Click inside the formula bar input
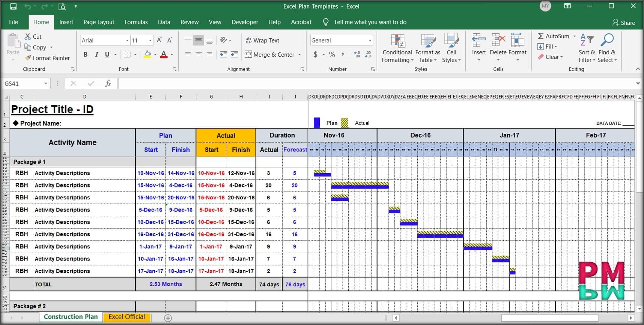 [375, 84]
